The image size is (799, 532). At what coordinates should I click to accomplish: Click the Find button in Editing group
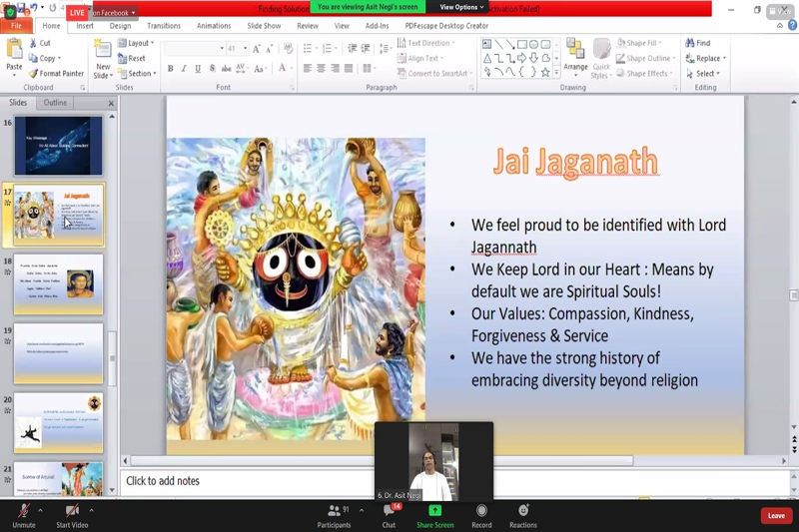[x=698, y=44]
